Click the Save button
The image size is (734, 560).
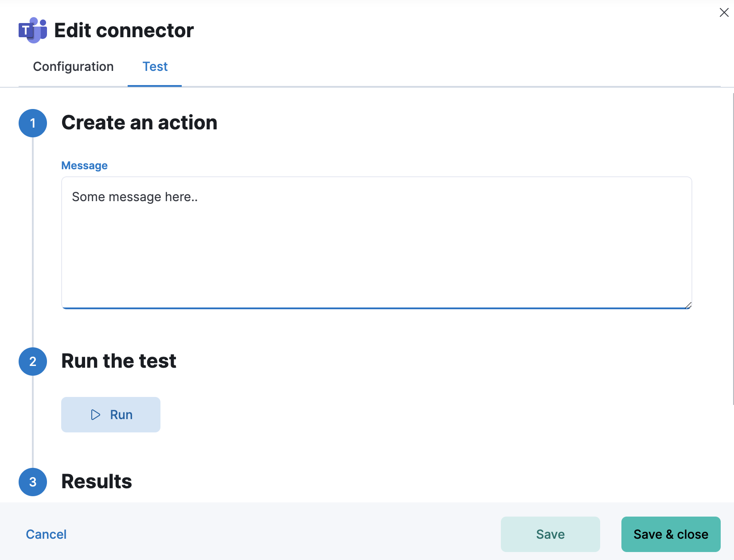coord(550,534)
